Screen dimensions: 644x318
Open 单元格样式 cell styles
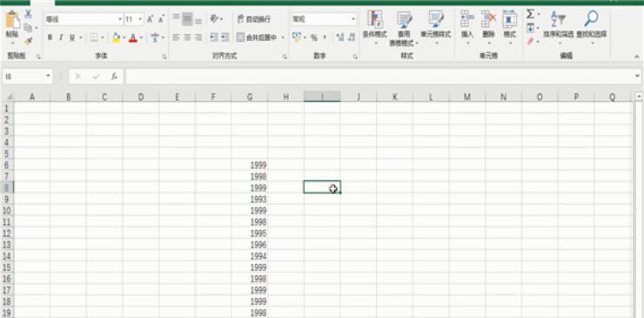coord(436,27)
